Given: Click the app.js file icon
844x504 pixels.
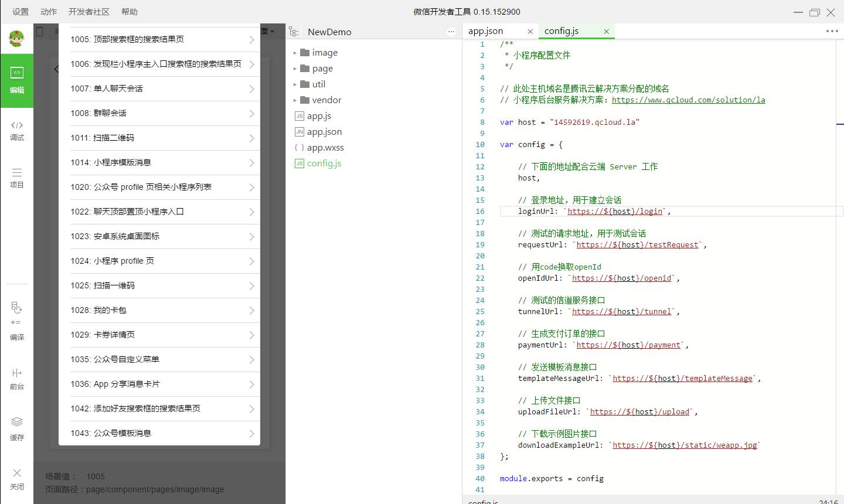Looking at the screenshot, I should [x=299, y=116].
